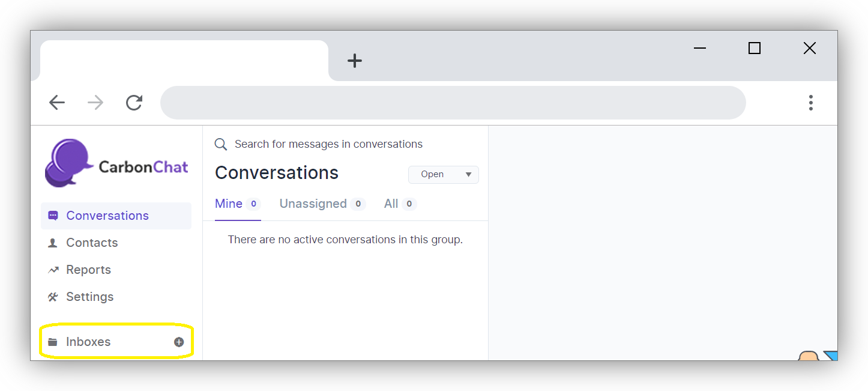Focus the search messages field
This screenshot has width=868, height=391.
tap(328, 144)
